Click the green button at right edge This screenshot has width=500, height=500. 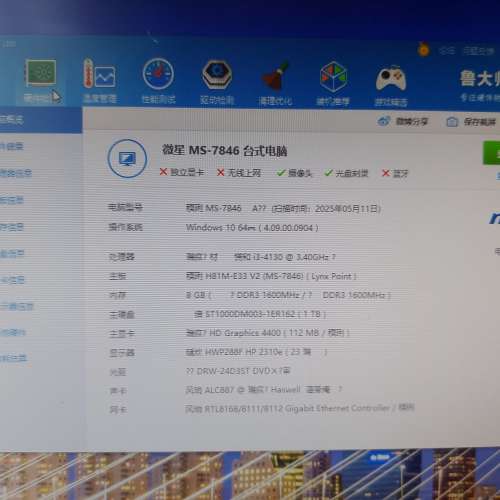[492, 153]
